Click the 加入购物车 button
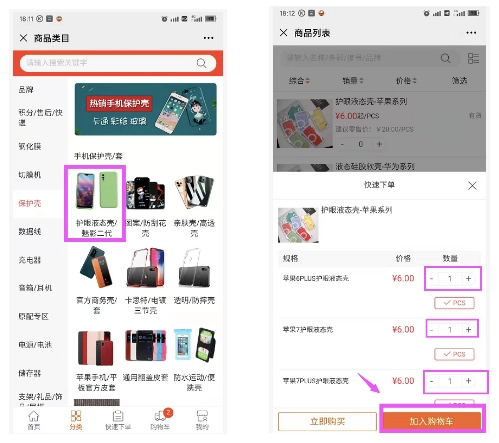This screenshot has width=499, height=443. [432, 421]
